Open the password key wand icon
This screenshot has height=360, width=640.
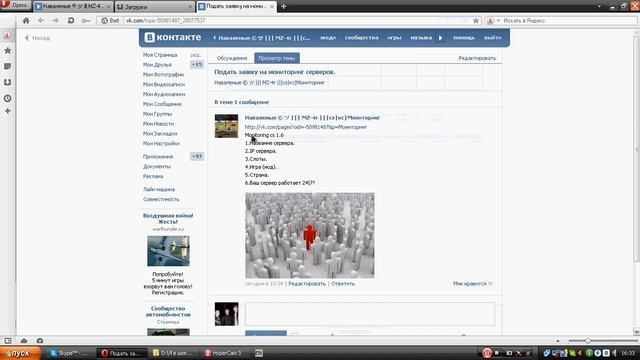click(x=86, y=20)
